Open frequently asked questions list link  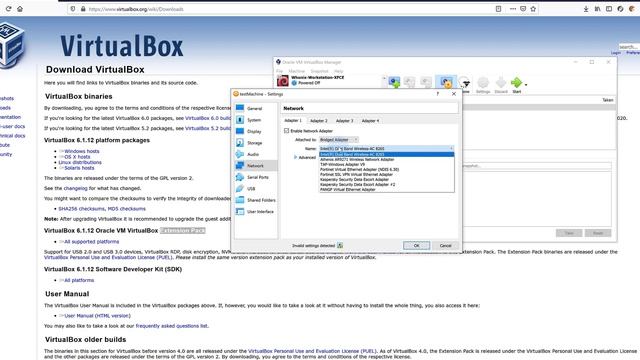[171, 326]
